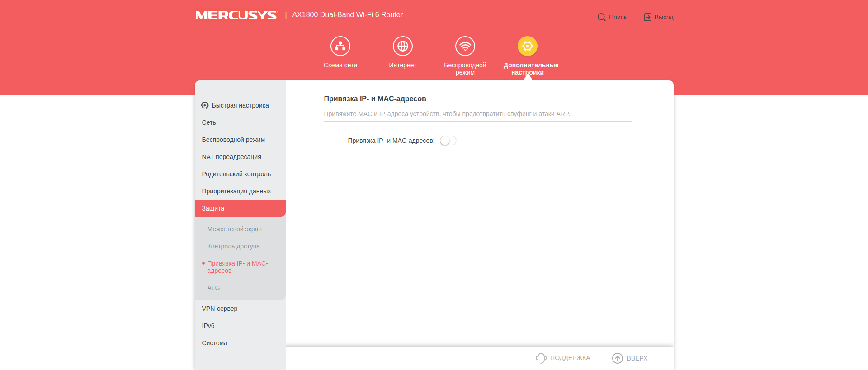Open Межсетевой экран submenu item
The image size is (868, 370).
point(234,229)
